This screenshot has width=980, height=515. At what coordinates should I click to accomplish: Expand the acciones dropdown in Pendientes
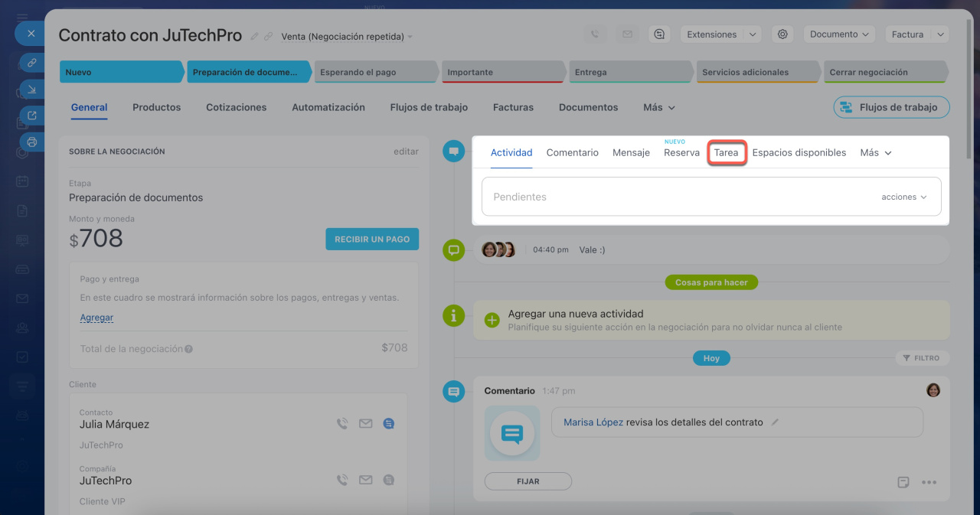[x=904, y=197]
